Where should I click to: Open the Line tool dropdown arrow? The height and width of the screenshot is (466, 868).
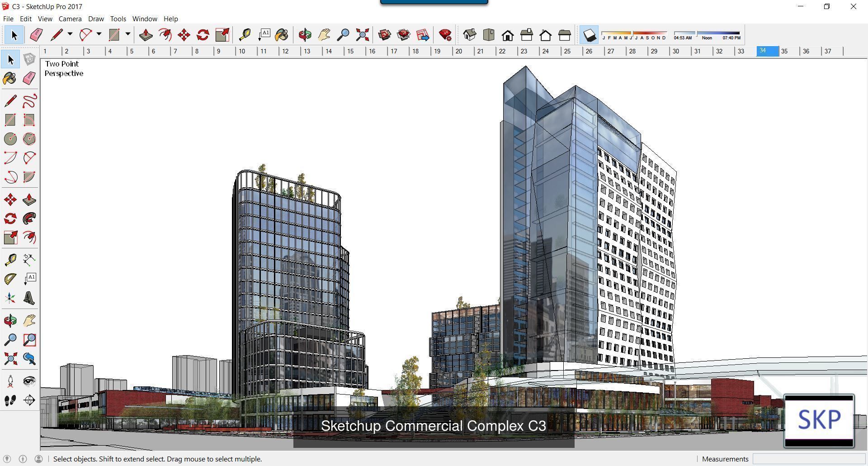coord(70,34)
